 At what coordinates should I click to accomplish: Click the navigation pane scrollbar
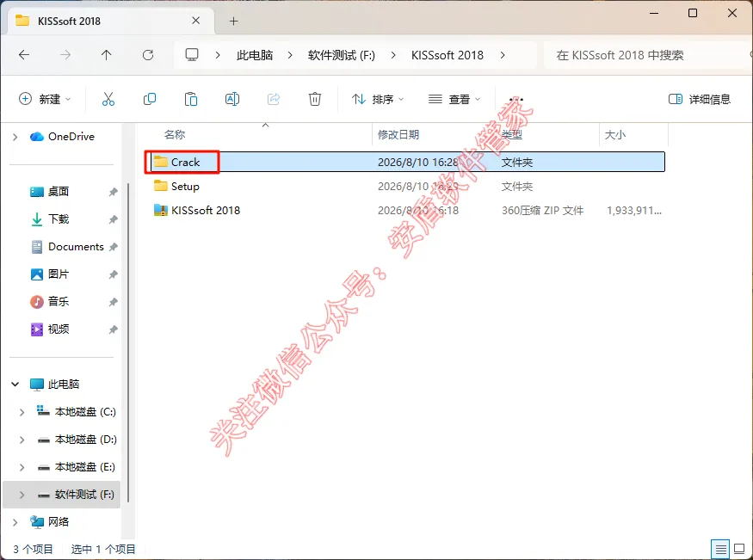pyautogui.click(x=127, y=342)
